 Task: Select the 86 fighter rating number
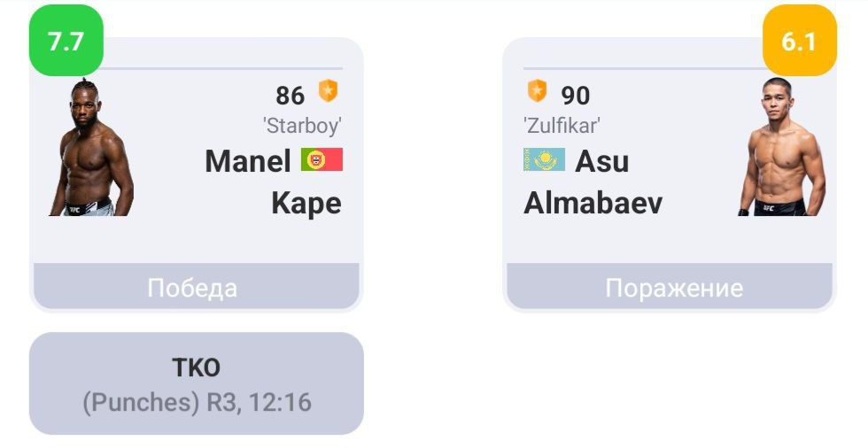tap(290, 95)
